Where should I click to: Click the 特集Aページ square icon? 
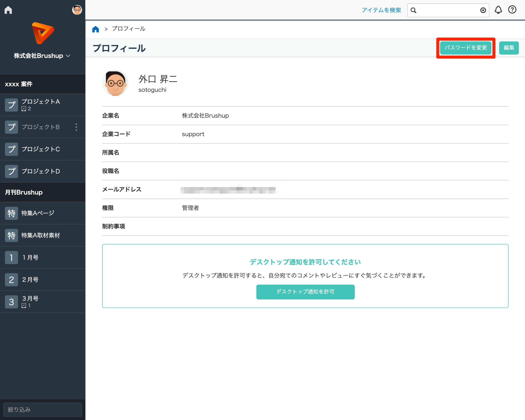(x=11, y=213)
